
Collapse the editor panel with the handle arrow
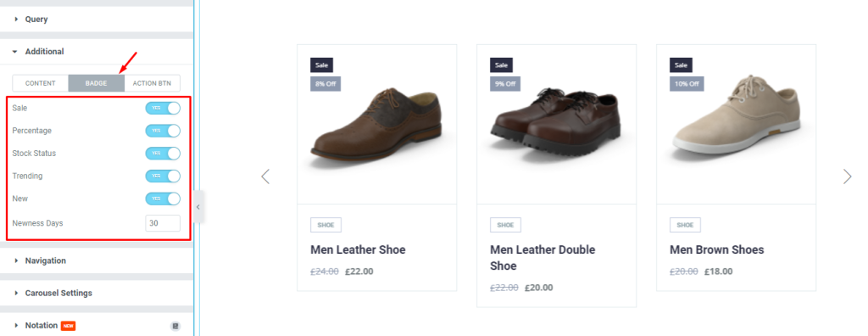point(198,207)
